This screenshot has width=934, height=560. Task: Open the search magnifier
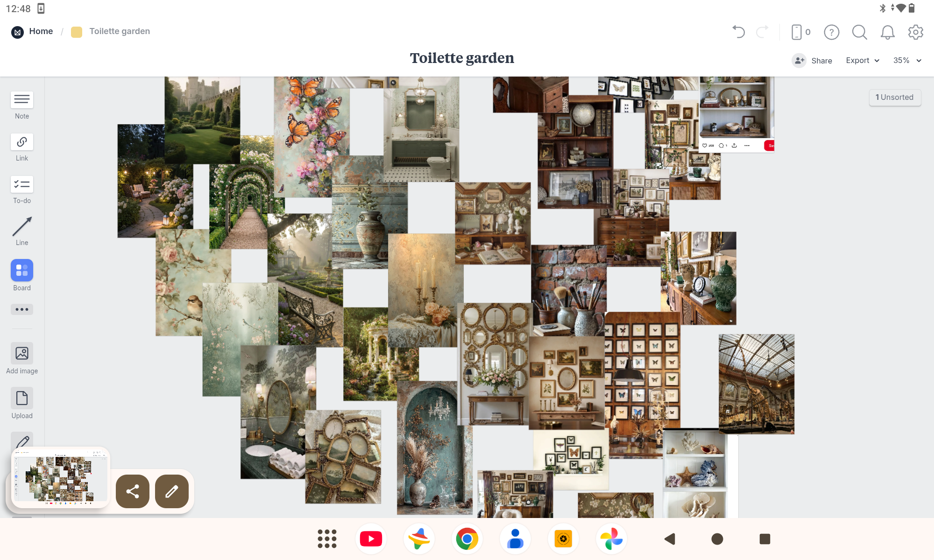pyautogui.click(x=859, y=32)
